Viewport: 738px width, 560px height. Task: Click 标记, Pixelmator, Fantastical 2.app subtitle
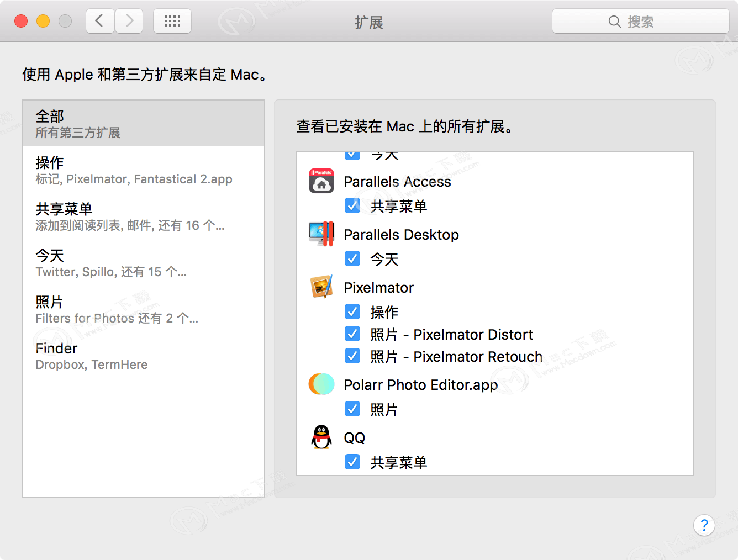(x=134, y=179)
